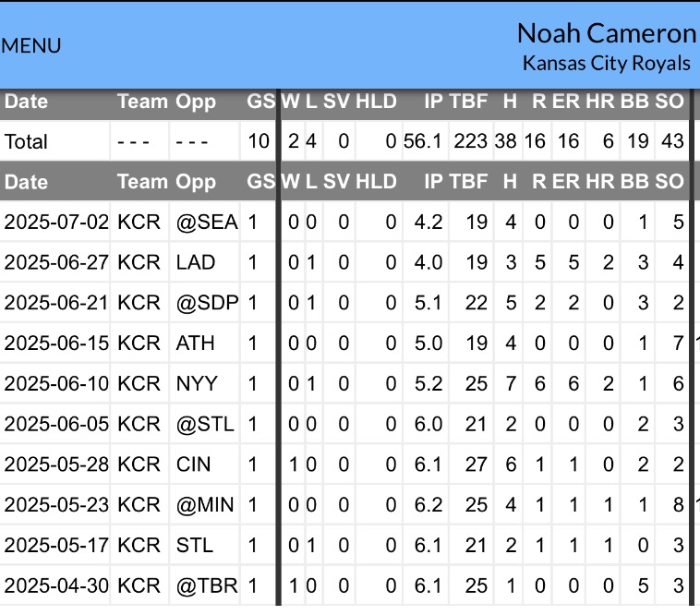Sort by Opp header below the Total row

(194, 182)
